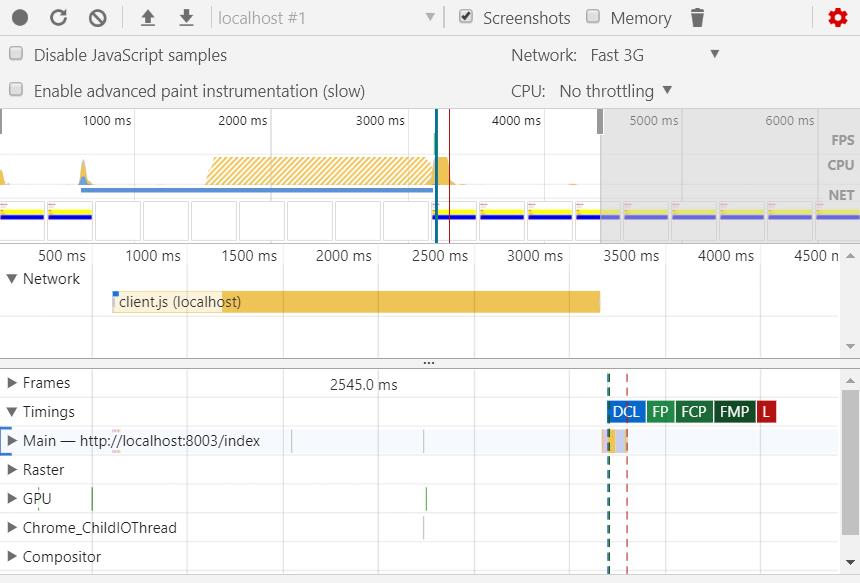Enable advanced paint instrumentation checkbox
Image resolution: width=860 pixels, height=583 pixels.
(x=17, y=90)
